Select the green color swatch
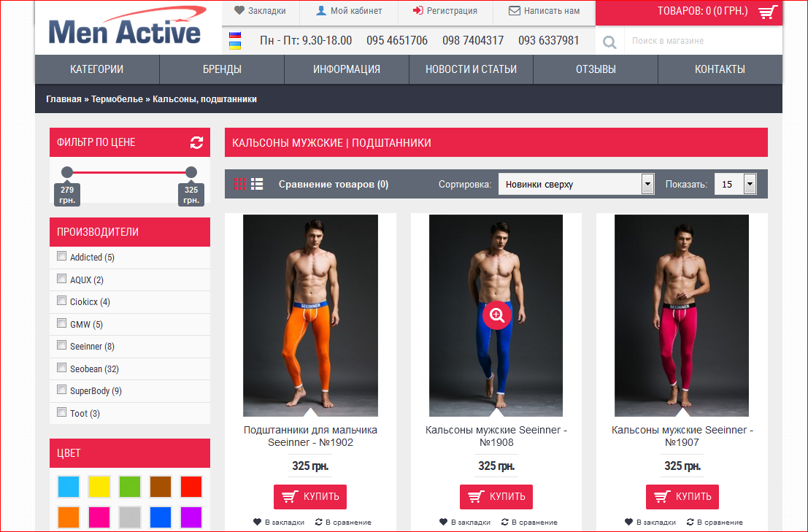808x532 pixels. (130, 487)
